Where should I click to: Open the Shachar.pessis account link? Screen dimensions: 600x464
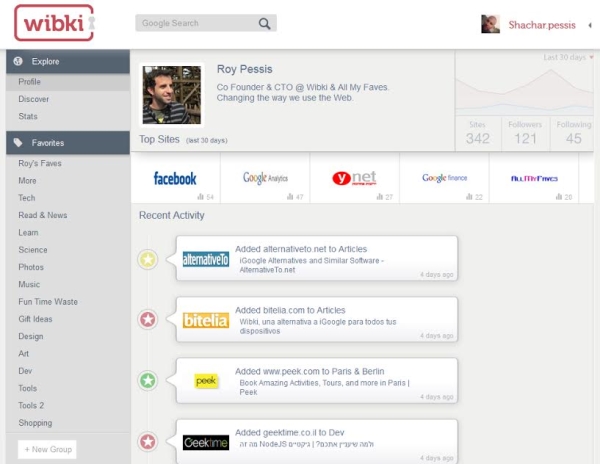[542, 25]
